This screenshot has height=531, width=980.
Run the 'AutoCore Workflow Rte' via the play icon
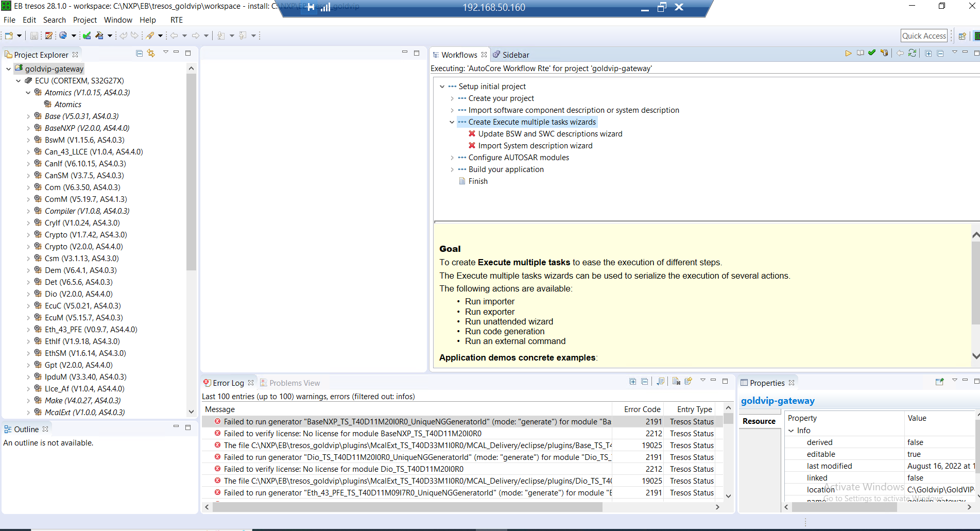pyautogui.click(x=849, y=53)
